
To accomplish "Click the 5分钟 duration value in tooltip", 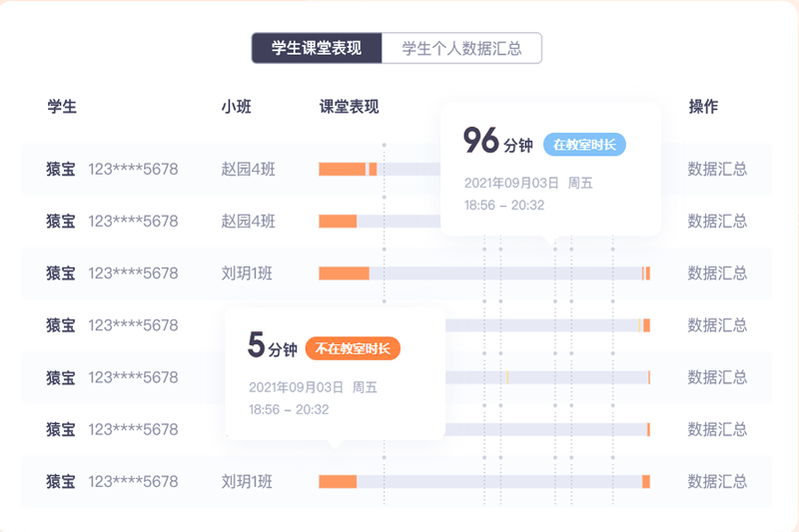I will [272, 346].
